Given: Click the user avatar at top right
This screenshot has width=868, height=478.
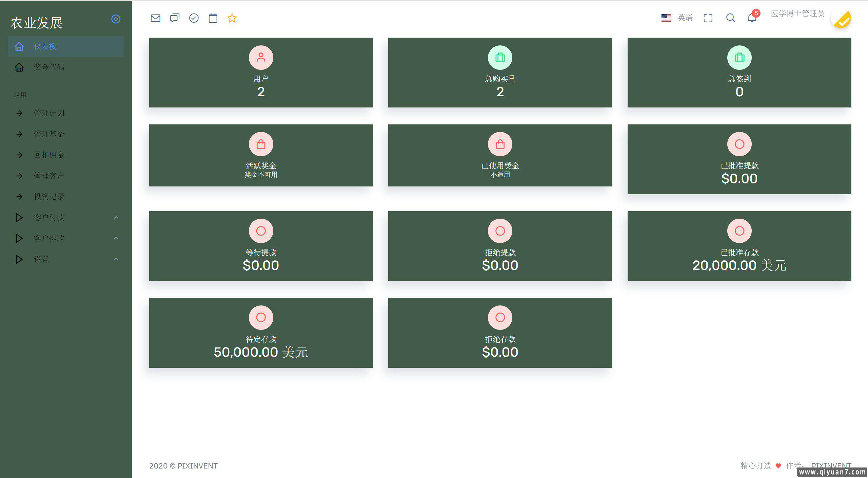Looking at the screenshot, I should 841,19.
